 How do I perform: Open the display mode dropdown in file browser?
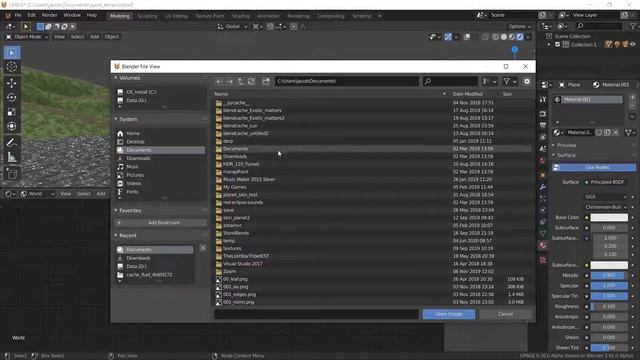tap(489, 81)
